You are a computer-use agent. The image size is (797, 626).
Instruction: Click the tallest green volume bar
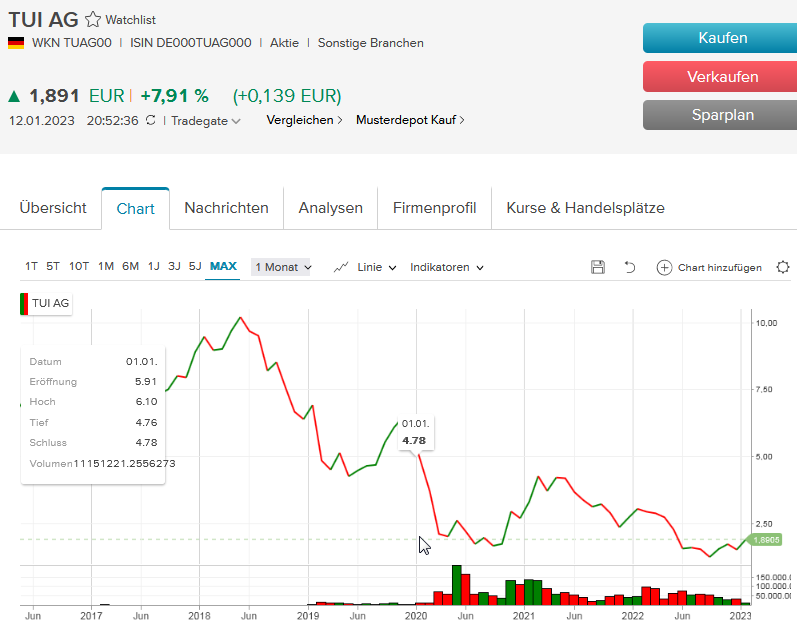point(456,584)
